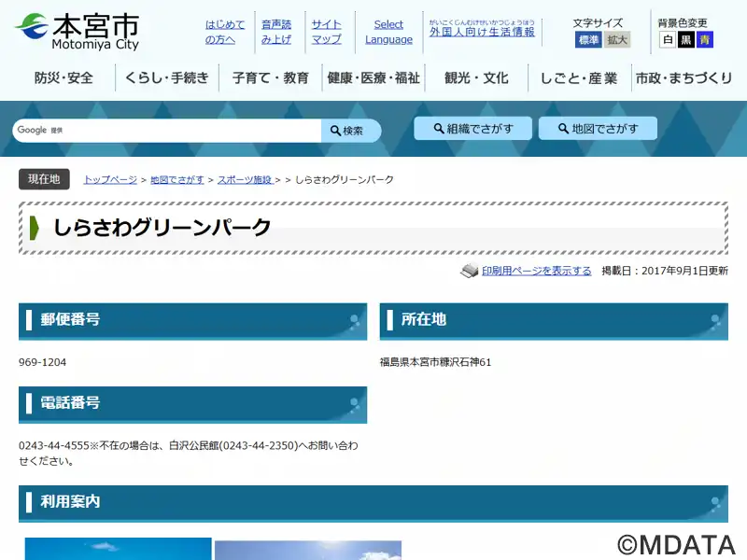
Task: Open the 子育て・教育 menu
Action: pos(270,78)
